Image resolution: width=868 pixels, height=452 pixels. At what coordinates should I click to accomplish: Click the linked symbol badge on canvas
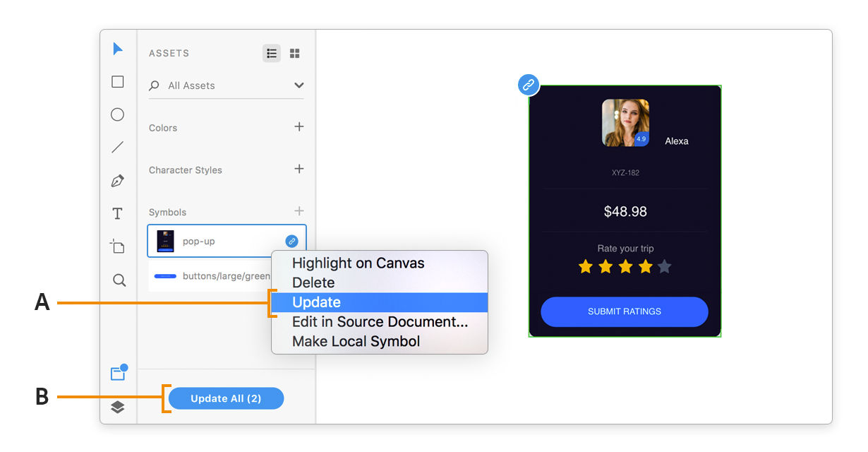tap(529, 85)
